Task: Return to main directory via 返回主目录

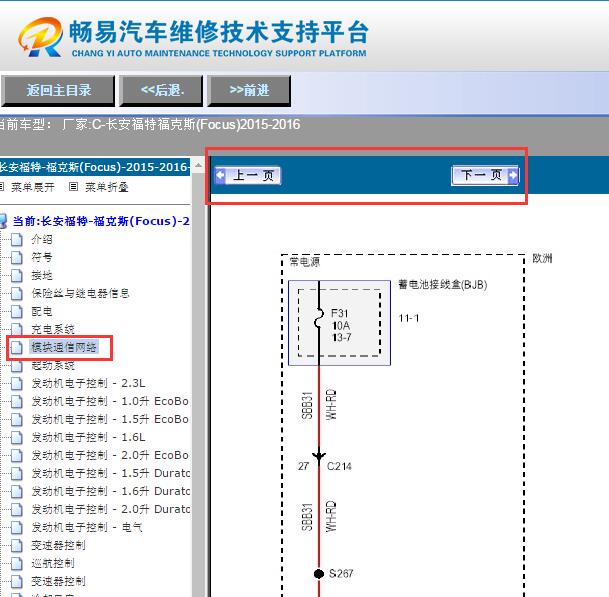Action: 58,91
